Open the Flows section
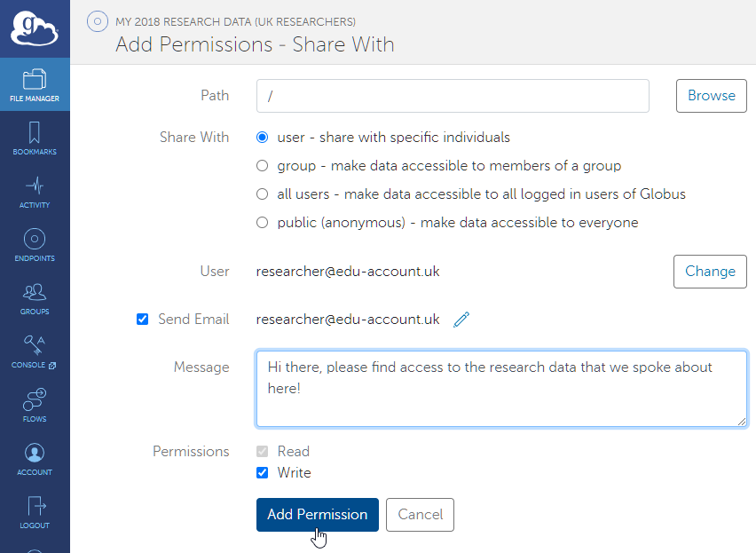 pyautogui.click(x=35, y=406)
